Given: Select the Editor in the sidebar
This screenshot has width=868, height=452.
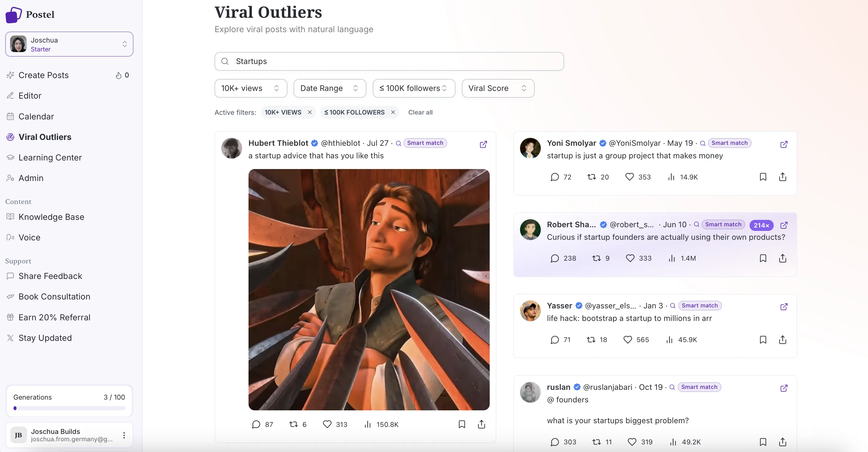Looking at the screenshot, I should click(x=30, y=95).
